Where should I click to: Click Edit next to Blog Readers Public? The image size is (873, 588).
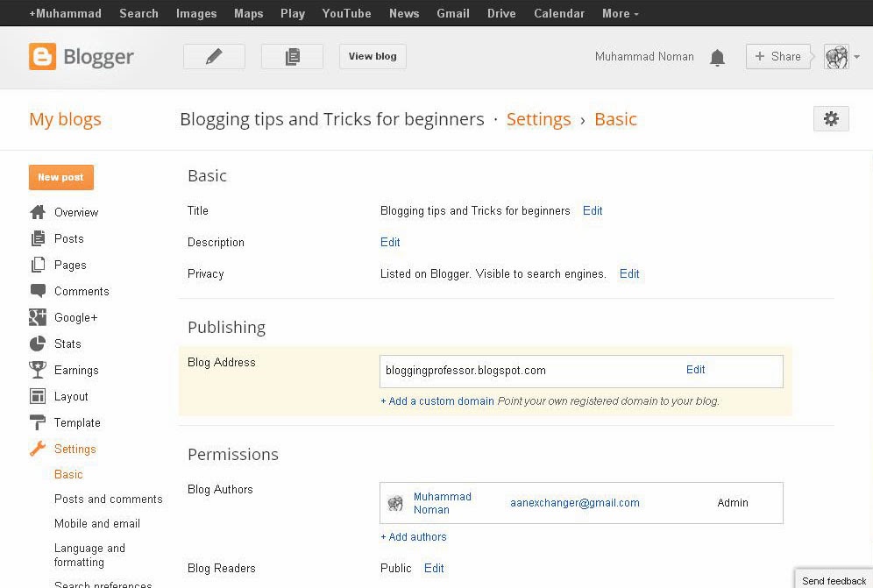(434, 568)
